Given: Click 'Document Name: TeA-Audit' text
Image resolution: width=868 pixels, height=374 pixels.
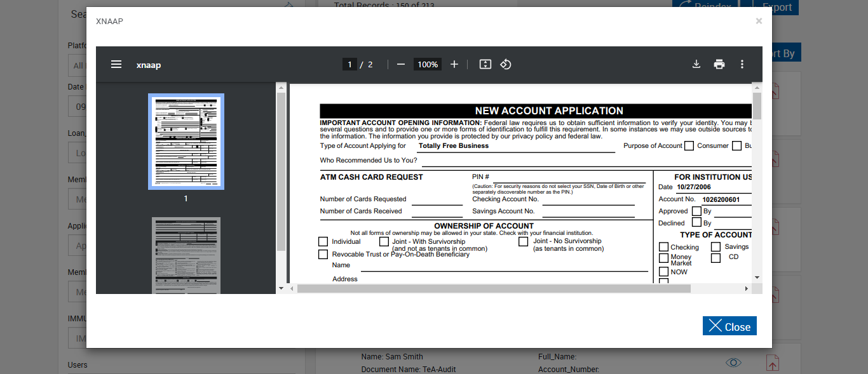Looking at the screenshot, I should pos(409,370).
